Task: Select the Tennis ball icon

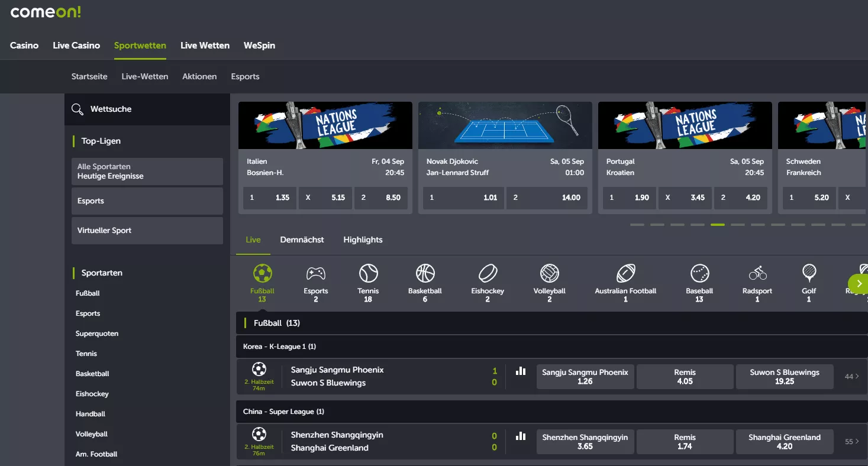Action: 368,273
